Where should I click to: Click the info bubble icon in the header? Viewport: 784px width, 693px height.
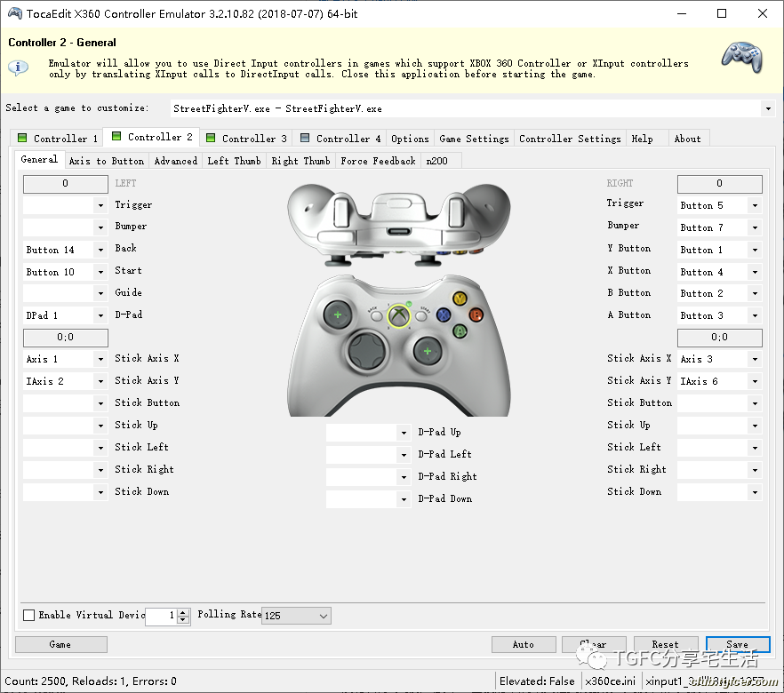point(19,67)
